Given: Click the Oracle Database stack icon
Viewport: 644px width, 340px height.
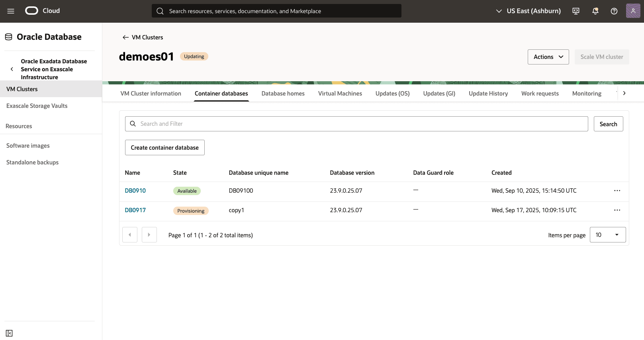Looking at the screenshot, I should [x=8, y=37].
